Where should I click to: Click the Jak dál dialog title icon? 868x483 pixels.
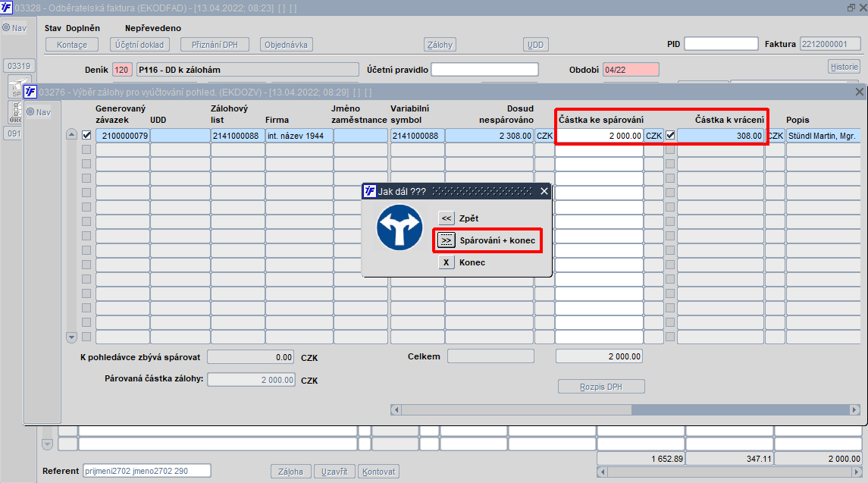tap(370, 191)
